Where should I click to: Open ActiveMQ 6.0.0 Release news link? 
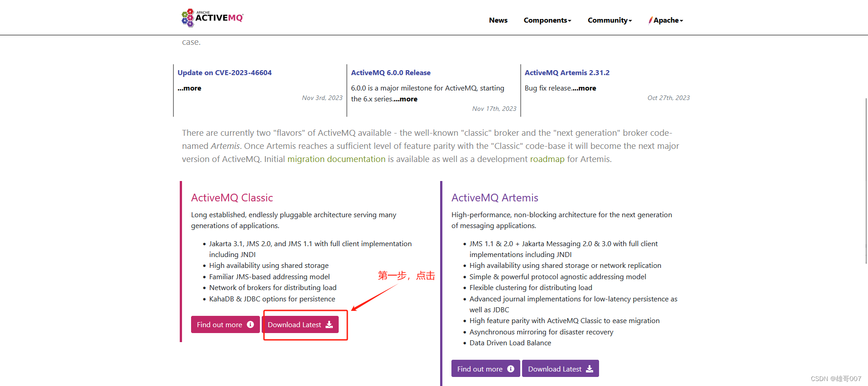pyautogui.click(x=391, y=72)
